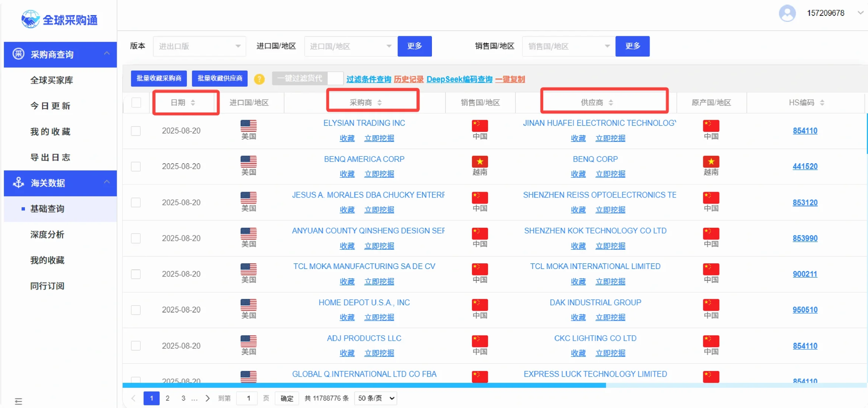
Task: Click the 全球采购通 handshake globe logo
Action: (x=30, y=19)
